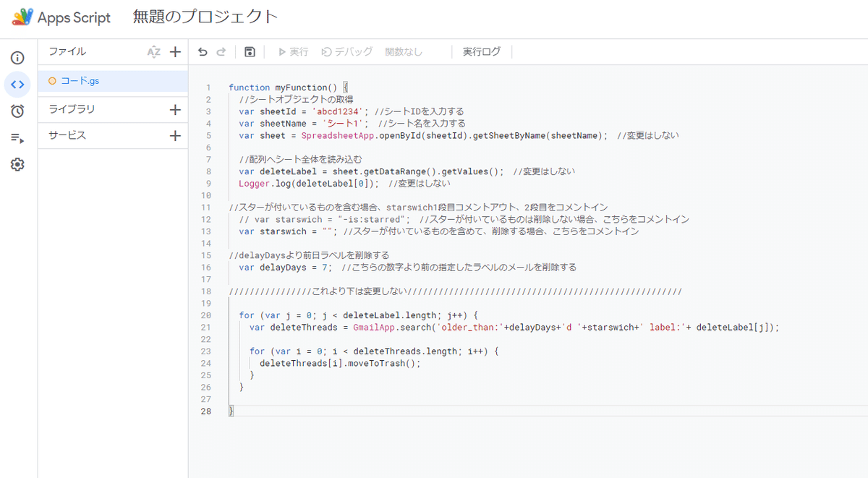
Task: Add a new file with plus icon
Action: (175, 52)
